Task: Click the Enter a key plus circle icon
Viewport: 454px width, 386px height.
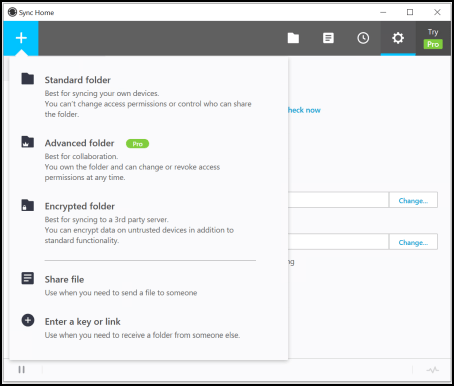Action: [28, 320]
